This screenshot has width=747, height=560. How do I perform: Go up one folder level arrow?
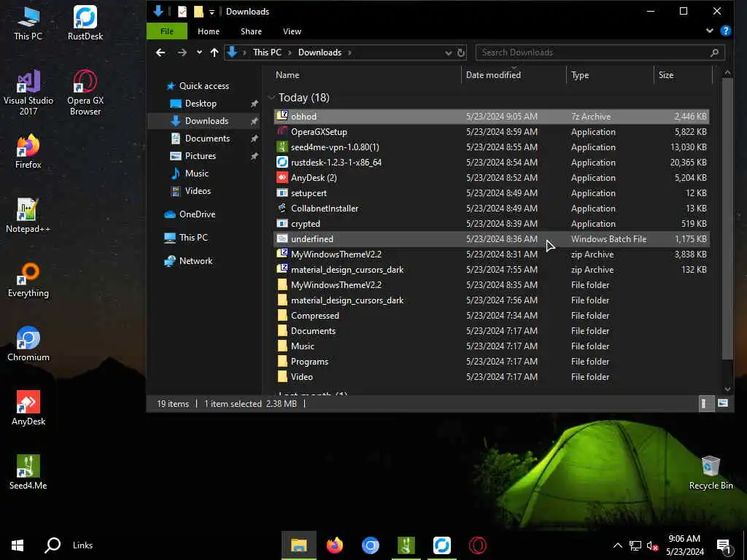(x=214, y=52)
